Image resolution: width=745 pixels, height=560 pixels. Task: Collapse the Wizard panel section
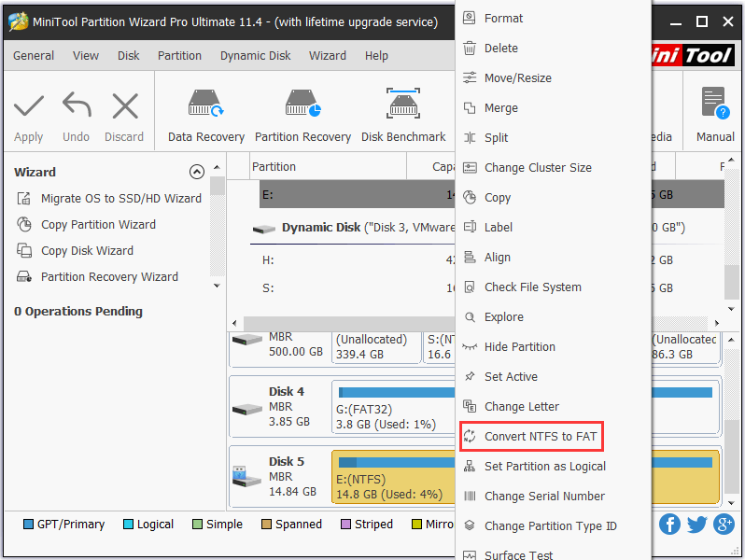tap(197, 172)
